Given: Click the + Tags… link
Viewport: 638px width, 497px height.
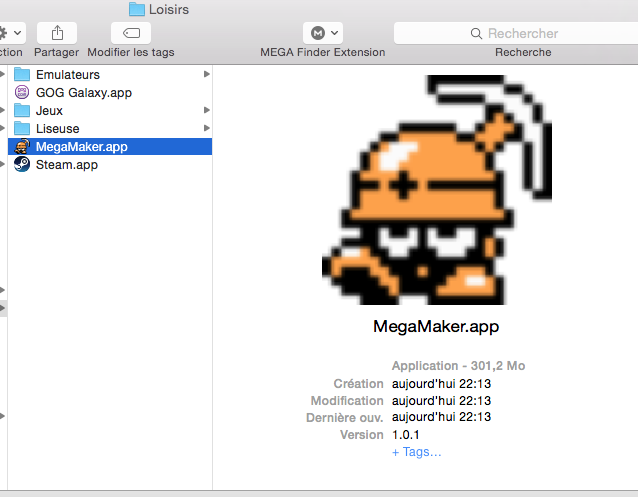Looking at the screenshot, I should tap(416, 452).
